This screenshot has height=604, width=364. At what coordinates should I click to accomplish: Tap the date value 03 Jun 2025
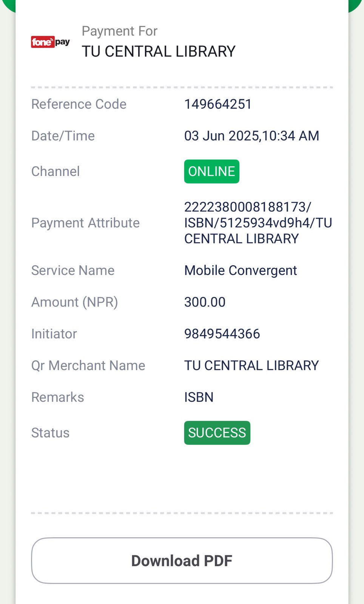[x=221, y=136]
